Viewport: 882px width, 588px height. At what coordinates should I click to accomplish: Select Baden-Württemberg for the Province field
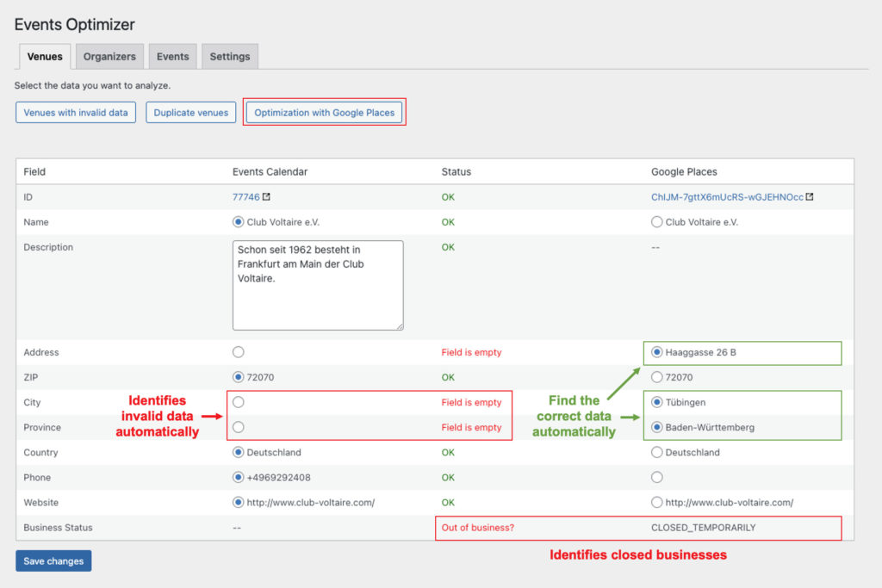[x=656, y=427]
